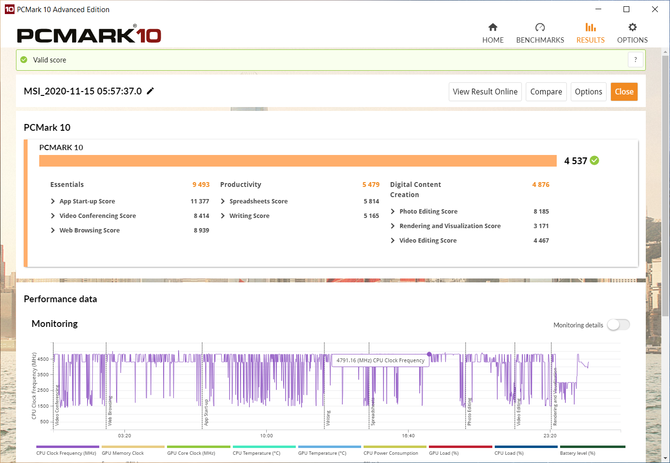Image resolution: width=670 pixels, height=463 pixels.
Task: Expand Photo Editing Score row
Action: (x=393, y=211)
